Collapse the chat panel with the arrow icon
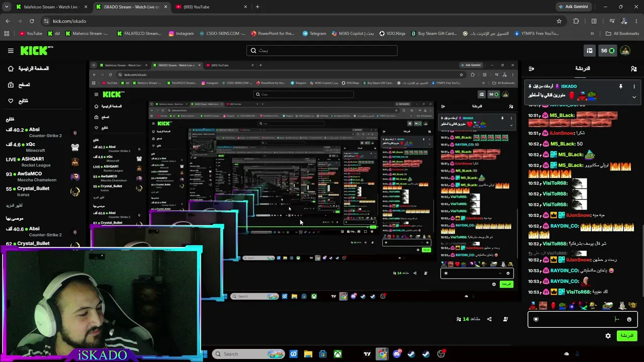Screen dimensions: 644x362 pos(531,68)
